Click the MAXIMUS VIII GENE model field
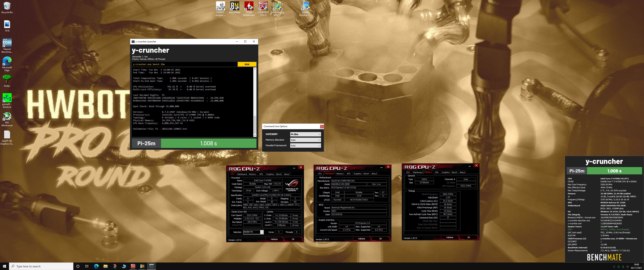The image size is (644, 270). [349, 184]
